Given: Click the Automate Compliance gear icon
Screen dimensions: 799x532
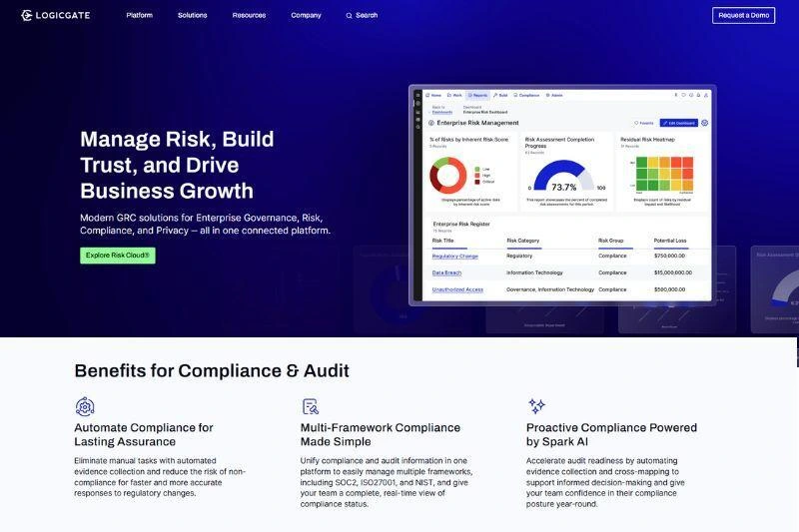Looking at the screenshot, I should point(85,406).
